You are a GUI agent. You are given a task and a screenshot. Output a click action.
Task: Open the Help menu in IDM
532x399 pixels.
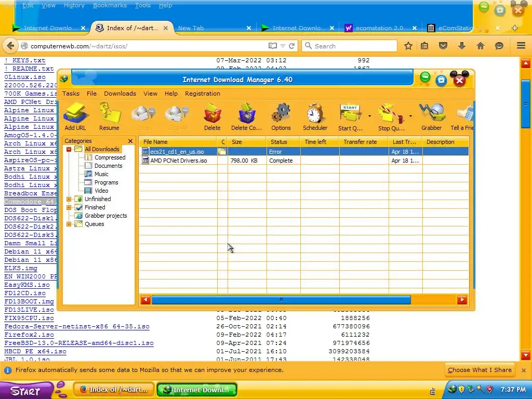pos(171,94)
